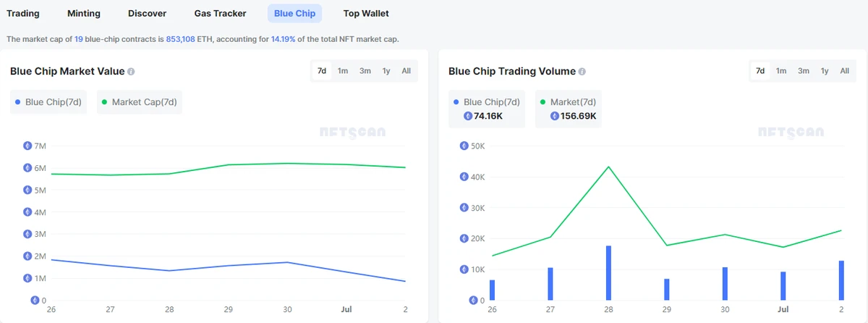Open the 19 blue-chip contracts link
The image size is (868, 323).
point(79,38)
